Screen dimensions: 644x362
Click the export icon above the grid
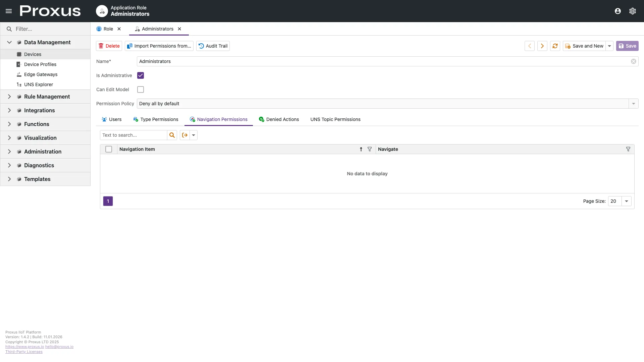(x=185, y=135)
